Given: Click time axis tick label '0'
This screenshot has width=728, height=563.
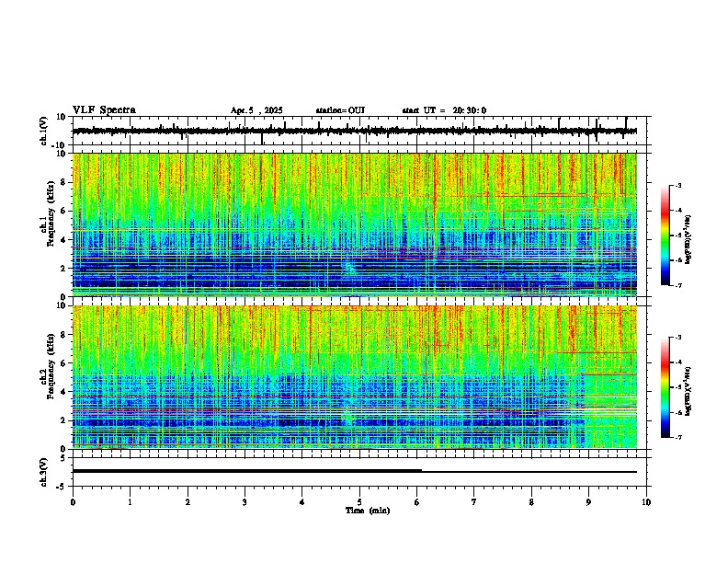Looking at the screenshot, I should [x=73, y=502].
